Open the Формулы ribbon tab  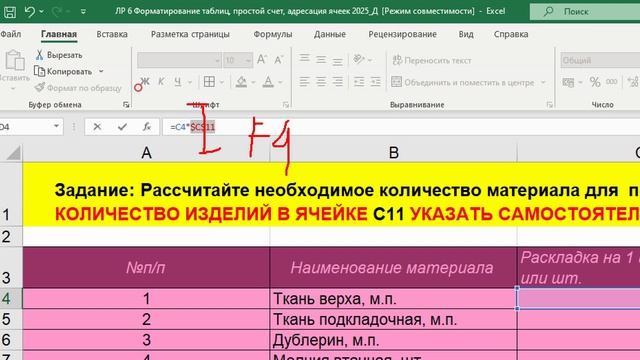[273, 34]
